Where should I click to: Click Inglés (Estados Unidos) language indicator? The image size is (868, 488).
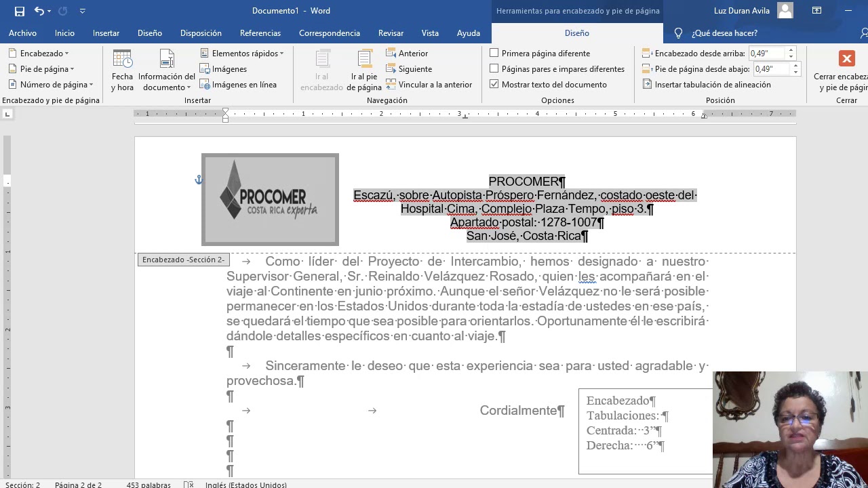pos(245,485)
